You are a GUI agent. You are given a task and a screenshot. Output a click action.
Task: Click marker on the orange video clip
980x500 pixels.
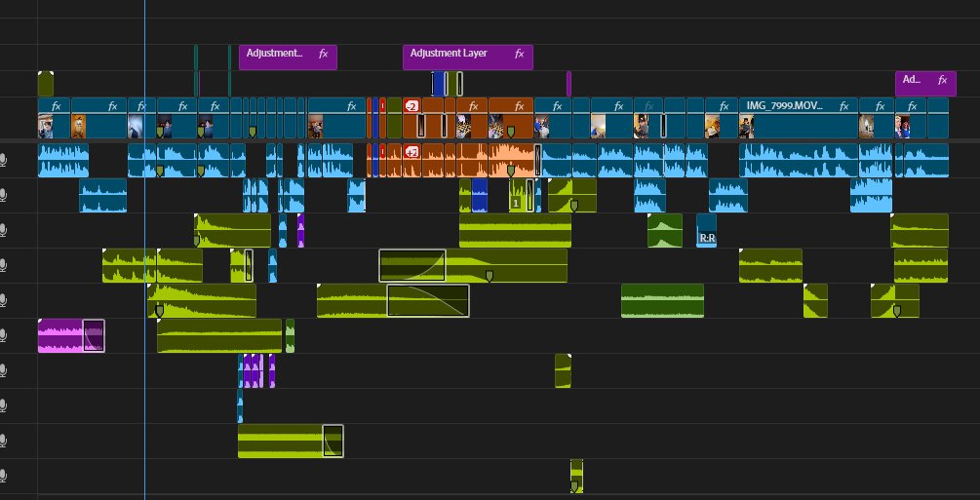pyautogui.click(x=511, y=132)
